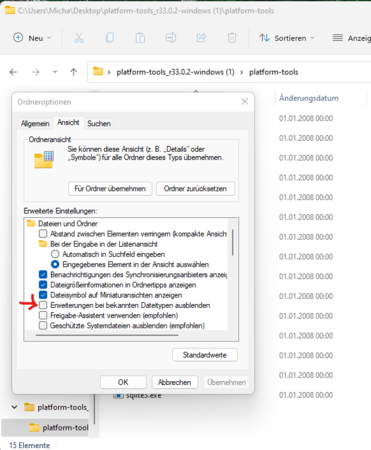Go back with the left arrow
The width and height of the screenshot is (371, 450).
(x=13, y=72)
